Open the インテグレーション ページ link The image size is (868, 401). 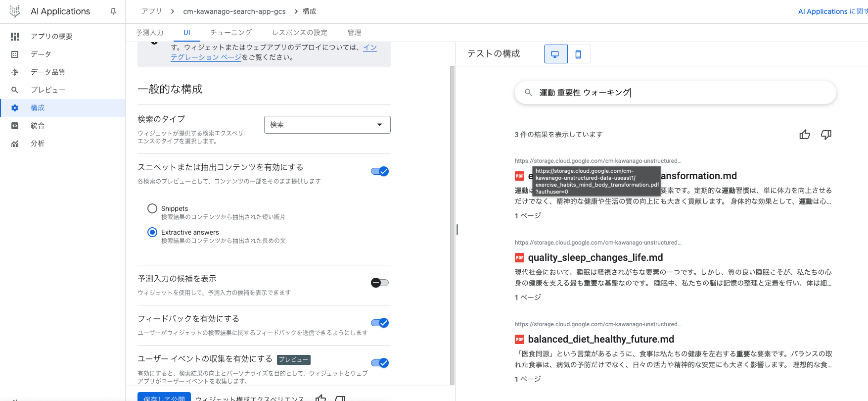(274, 52)
